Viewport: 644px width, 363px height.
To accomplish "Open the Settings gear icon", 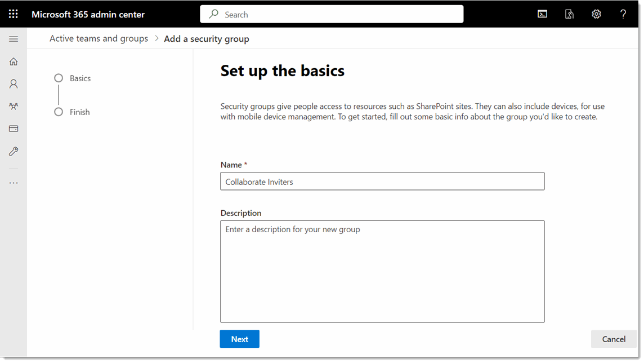I will point(596,14).
